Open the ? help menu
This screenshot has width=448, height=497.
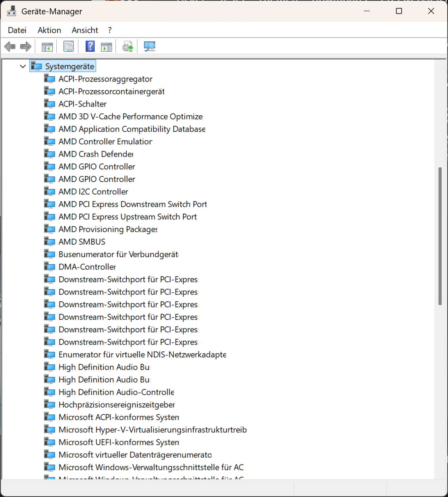point(110,30)
